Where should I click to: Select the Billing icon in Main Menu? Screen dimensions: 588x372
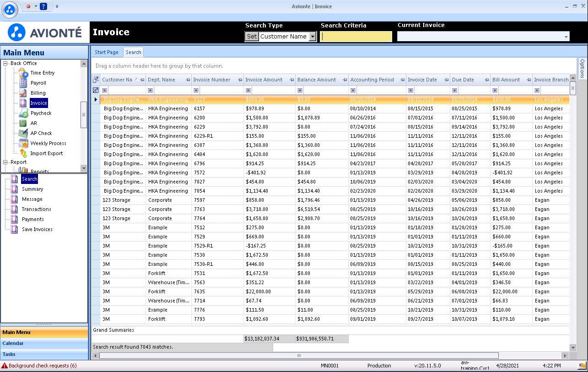click(x=23, y=93)
